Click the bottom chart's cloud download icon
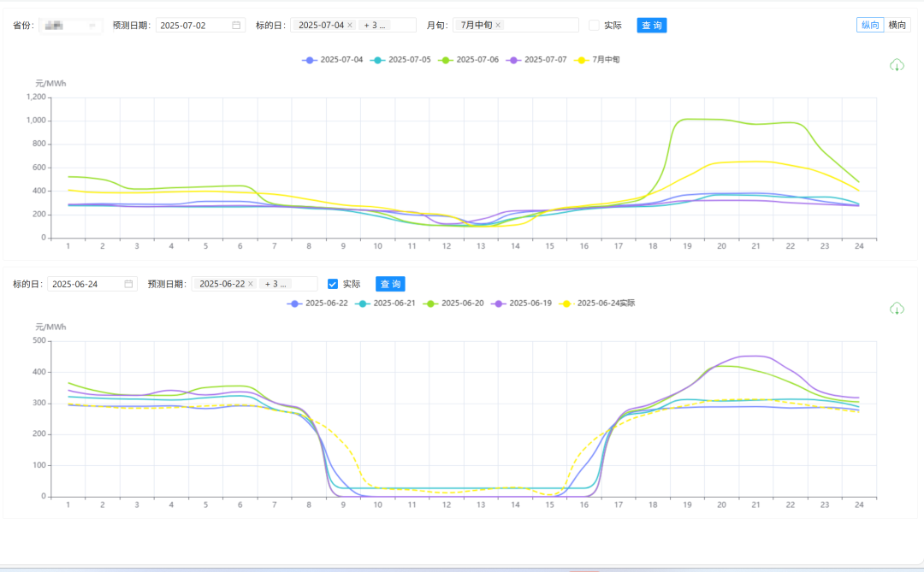Viewport: 924px width, 572px height. 897,308
